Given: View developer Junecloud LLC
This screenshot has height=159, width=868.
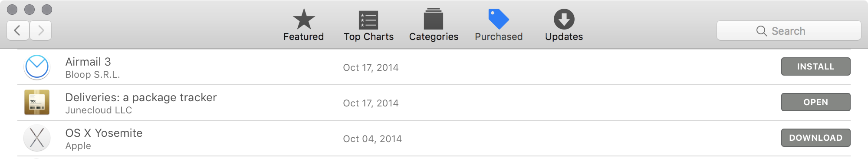Looking at the screenshot, I should point(99,110).
